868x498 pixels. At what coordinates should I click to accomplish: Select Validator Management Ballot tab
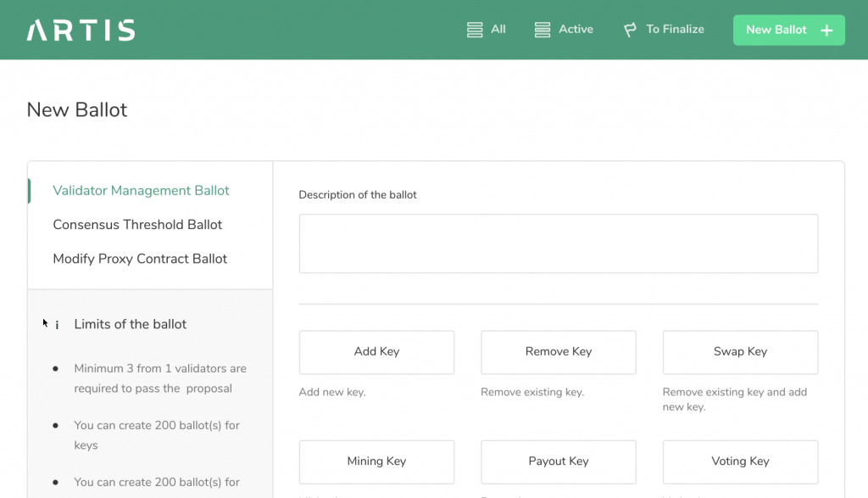coord(141,191)
